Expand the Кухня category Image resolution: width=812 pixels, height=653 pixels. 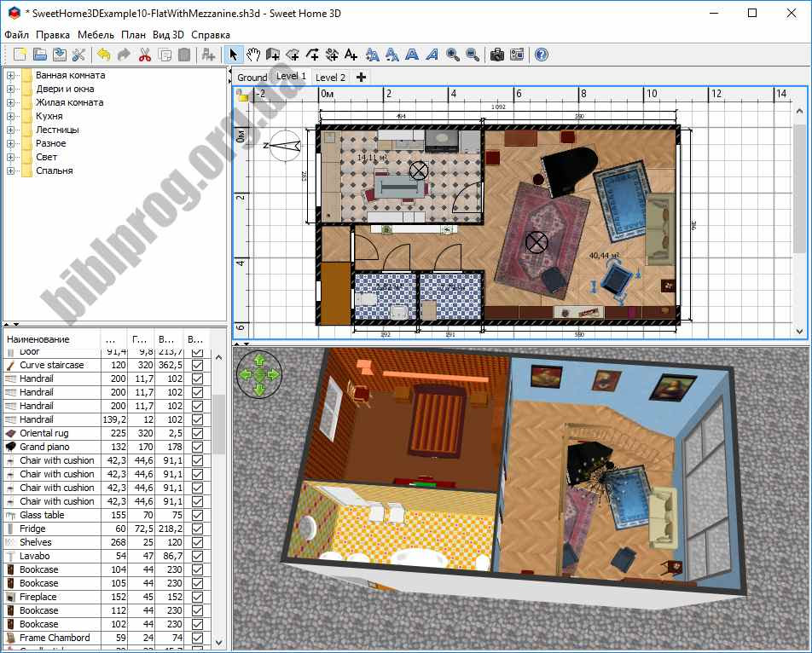[x=10, y=116]
